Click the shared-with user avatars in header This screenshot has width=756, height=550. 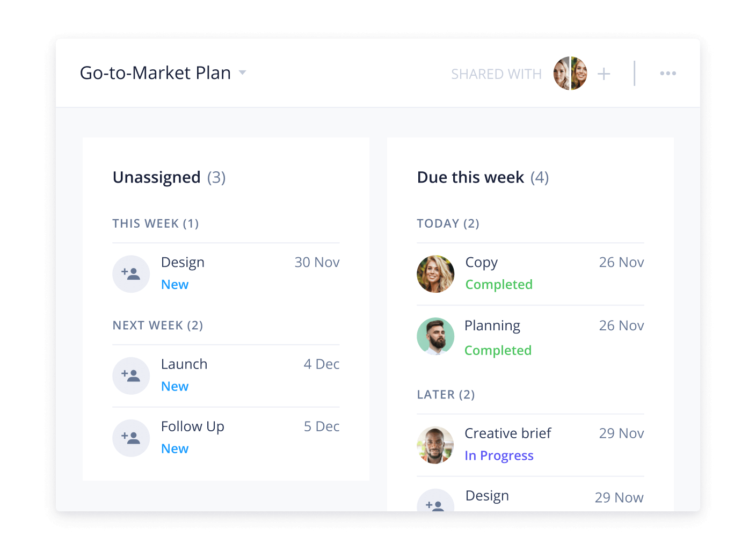coord(570,73)
